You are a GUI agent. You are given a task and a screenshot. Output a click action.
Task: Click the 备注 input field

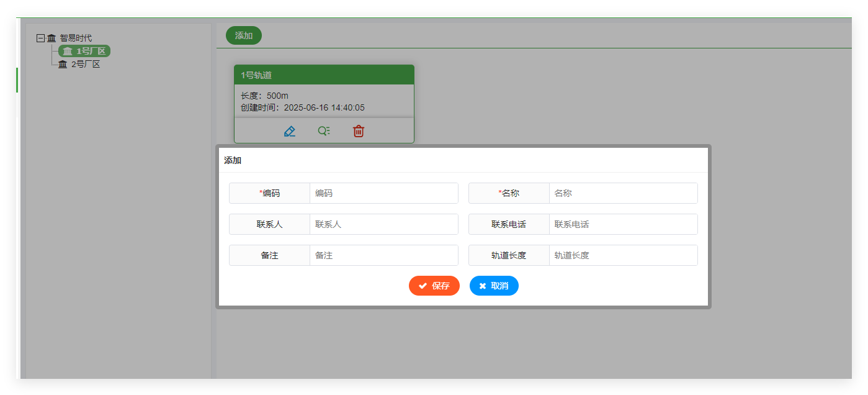coord(383,255)
